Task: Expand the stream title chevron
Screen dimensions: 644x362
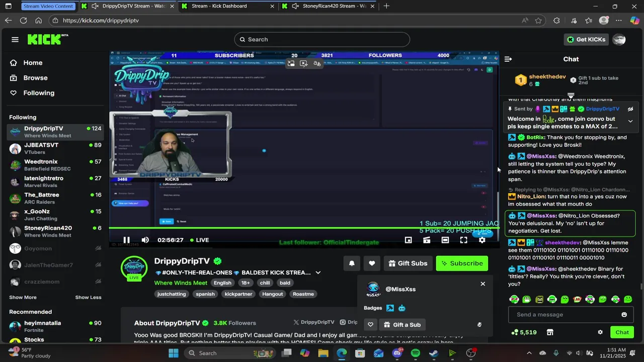Action: (318, 273)
